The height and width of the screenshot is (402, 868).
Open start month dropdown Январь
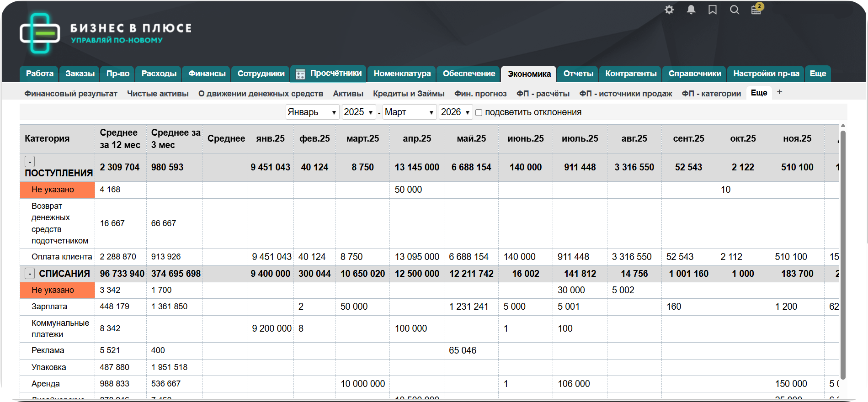312,112
